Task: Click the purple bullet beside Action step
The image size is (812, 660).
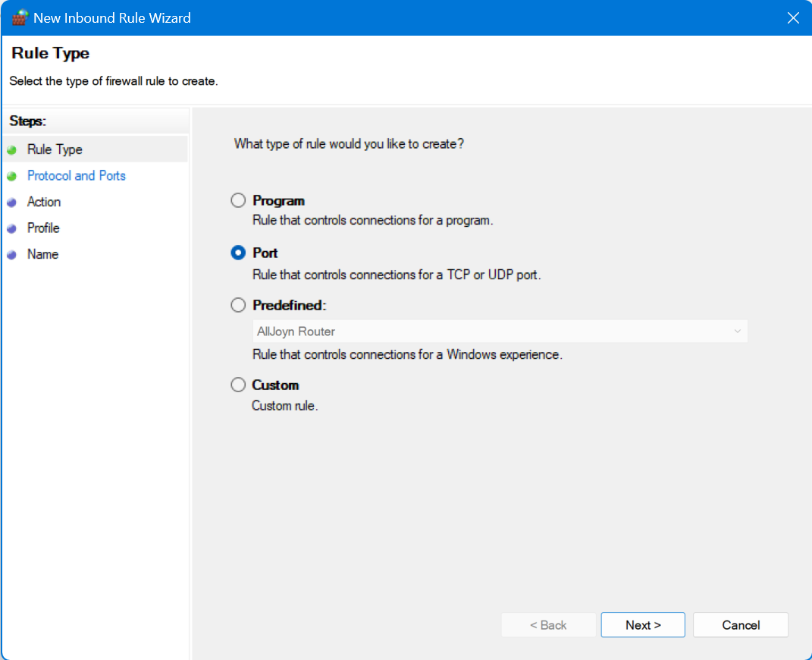Action: click(x=11, y=203)
